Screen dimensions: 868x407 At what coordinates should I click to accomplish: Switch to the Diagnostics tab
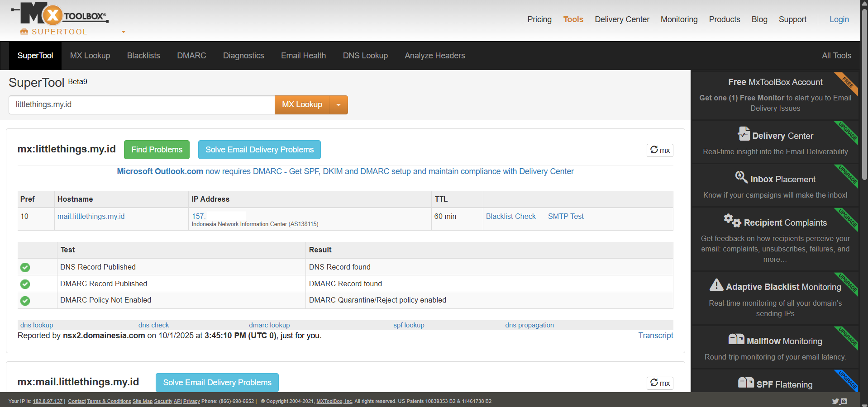point(243,56)
